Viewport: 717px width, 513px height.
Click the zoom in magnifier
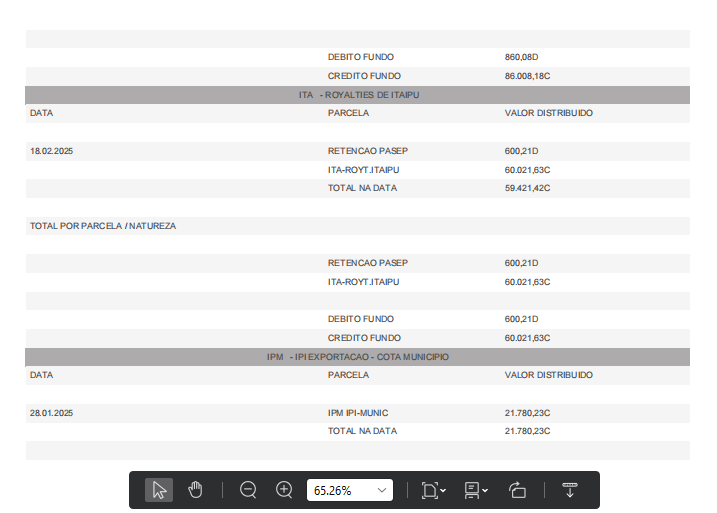point(284,490)
